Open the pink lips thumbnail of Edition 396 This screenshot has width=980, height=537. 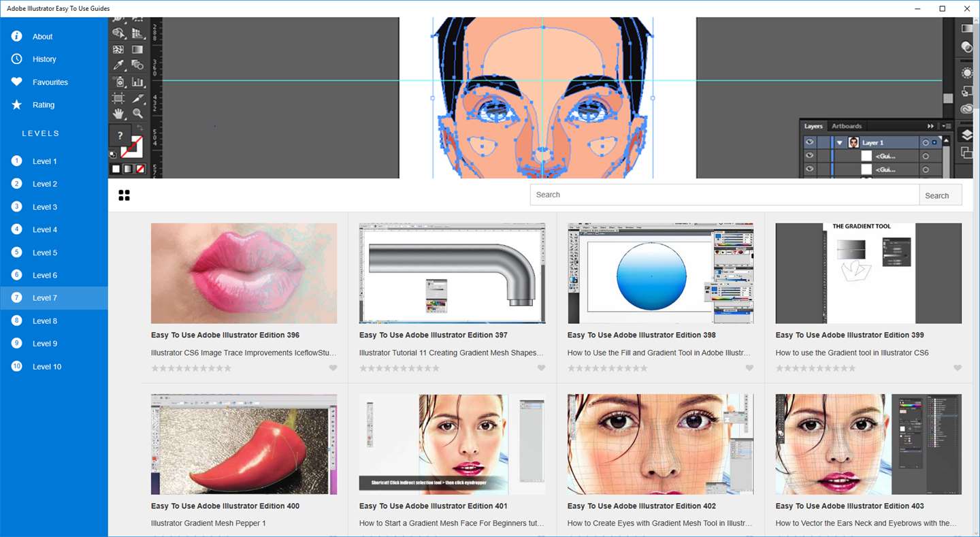tap(244, 273)
